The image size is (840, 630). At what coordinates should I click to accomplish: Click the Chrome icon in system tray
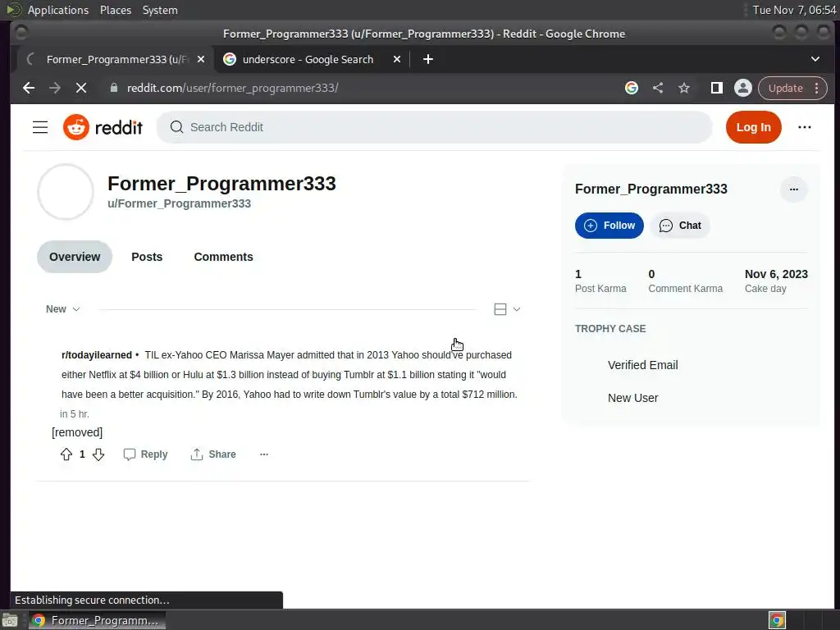coord(777,621)
